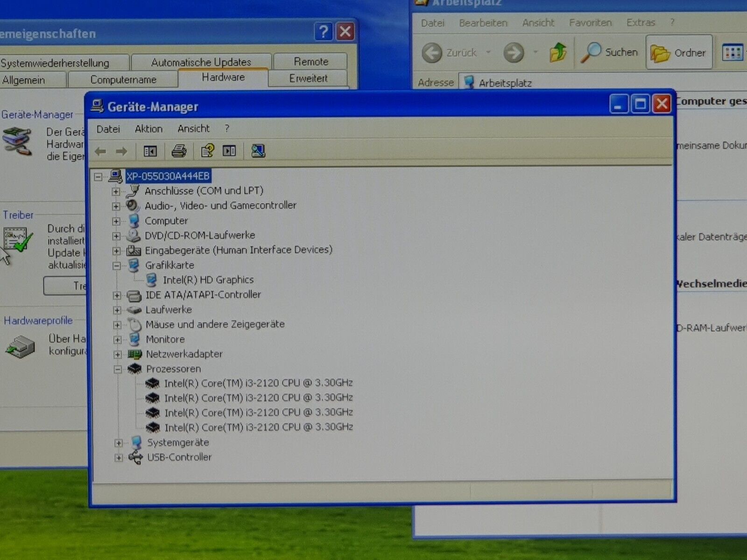Select the first i3-2120 CPU entry
This screenshot has height=560, width=747.
point(258,383)
